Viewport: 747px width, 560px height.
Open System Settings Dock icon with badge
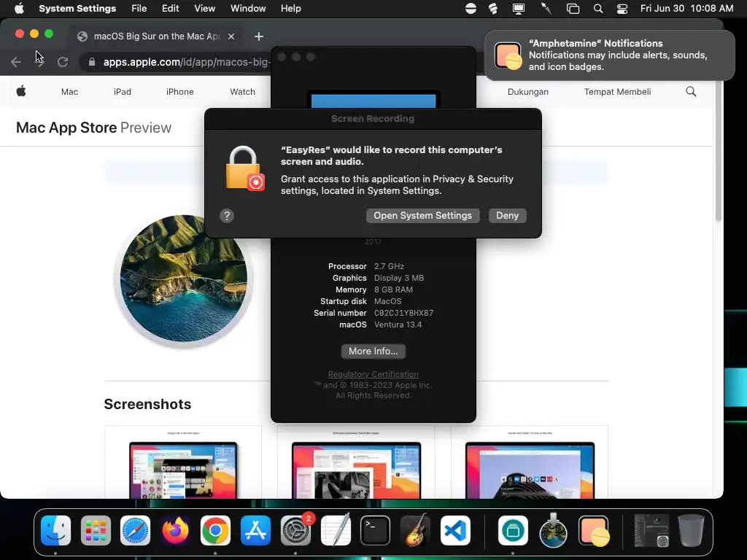click(295, 530)
